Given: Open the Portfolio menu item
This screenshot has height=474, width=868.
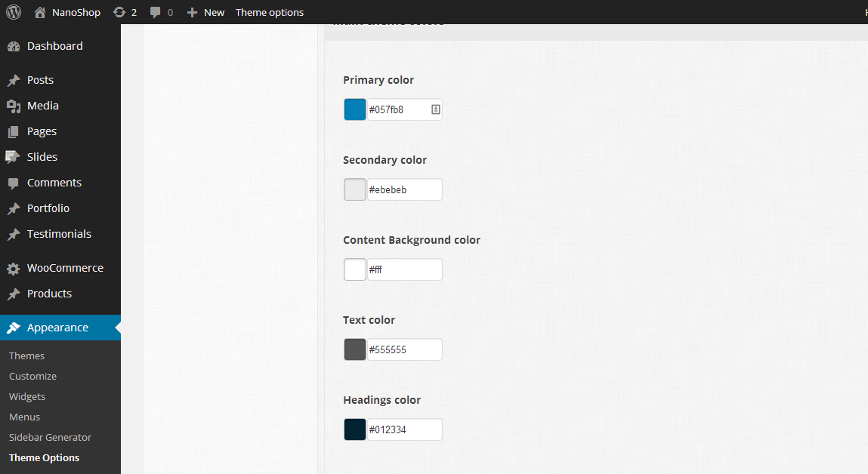Looking at the screenshot, I should click(48, 208).
